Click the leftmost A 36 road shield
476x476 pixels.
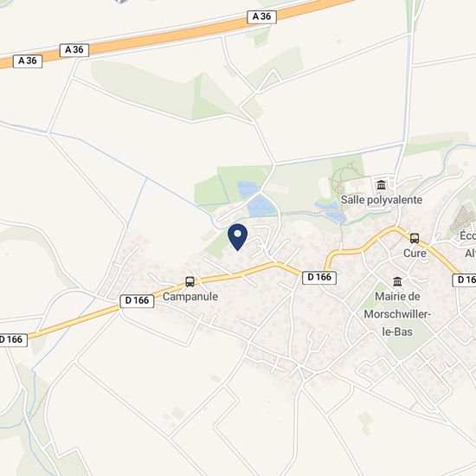pos(28,61)
